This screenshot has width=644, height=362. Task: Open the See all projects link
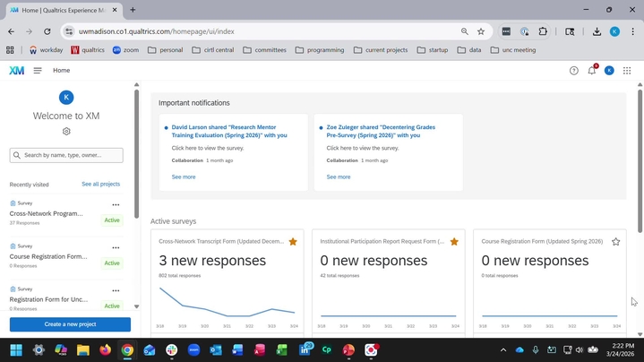click(x=100, y=184)
